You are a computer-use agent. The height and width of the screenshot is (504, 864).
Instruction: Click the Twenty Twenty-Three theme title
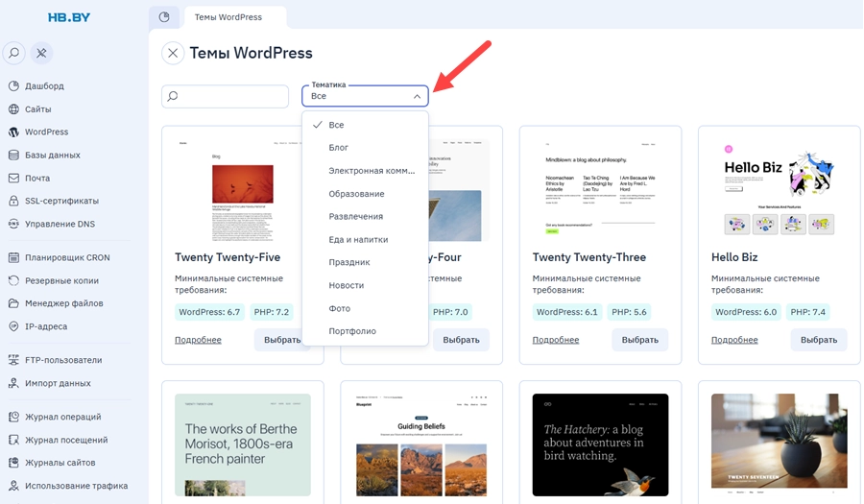589,257
